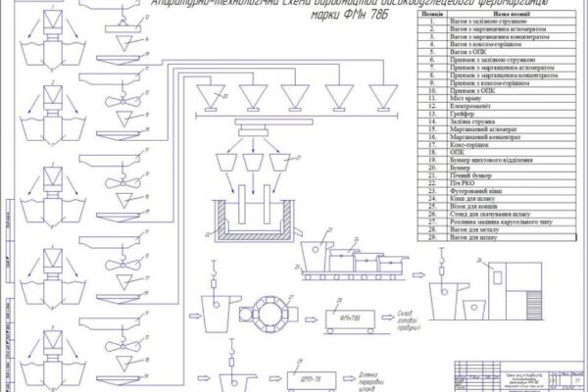The image size is (588, 392).
Task: Click the slag wagon labeled ШМП-78
Action: tap(312, 381)
